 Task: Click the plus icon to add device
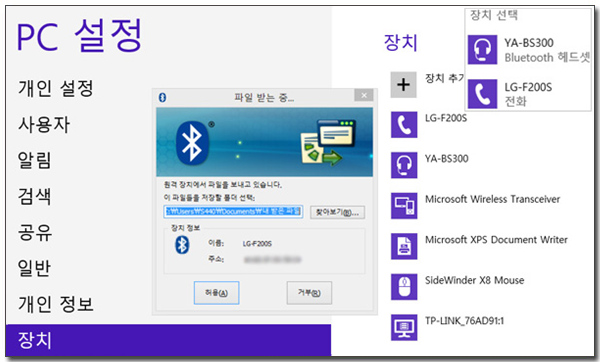click(x=404, y=85)
